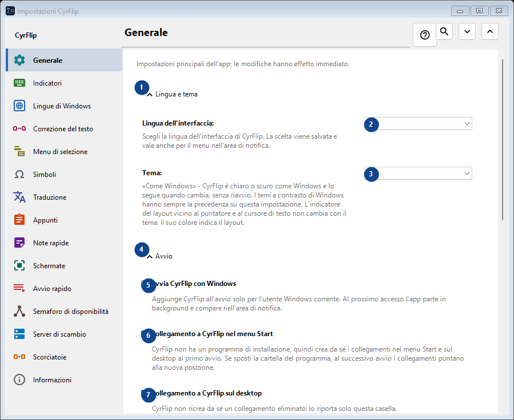Click the down chevron button in the header
Screen dimensions: 514x420
(467, 31)
